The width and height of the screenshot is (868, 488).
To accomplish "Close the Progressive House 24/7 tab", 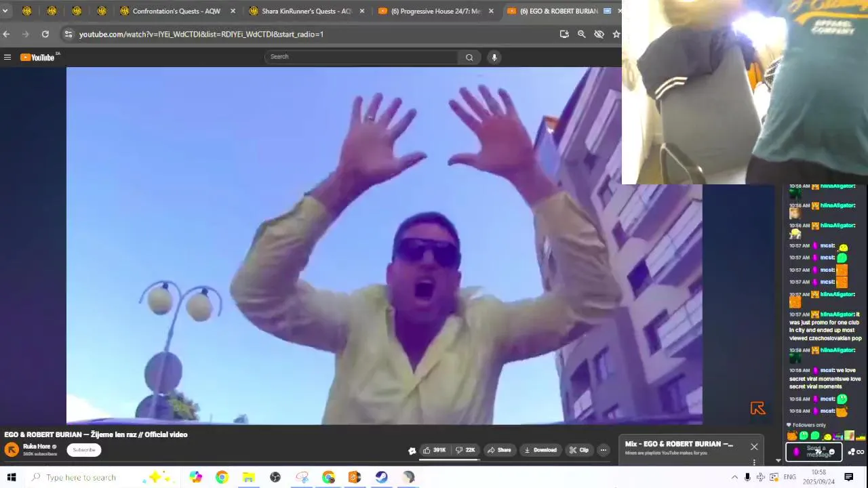I will [491, 11].
